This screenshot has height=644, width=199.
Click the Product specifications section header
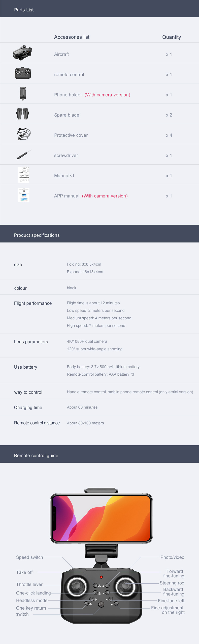click(37, 235)
